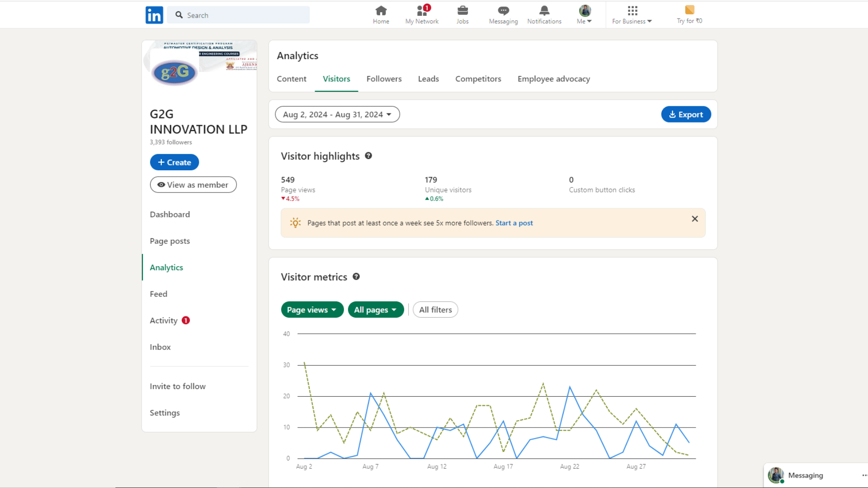Image resolution: width=868 pixels, height=488 pixels.
Task: Open Inbox in sidebar
Action: coord(160,347)
